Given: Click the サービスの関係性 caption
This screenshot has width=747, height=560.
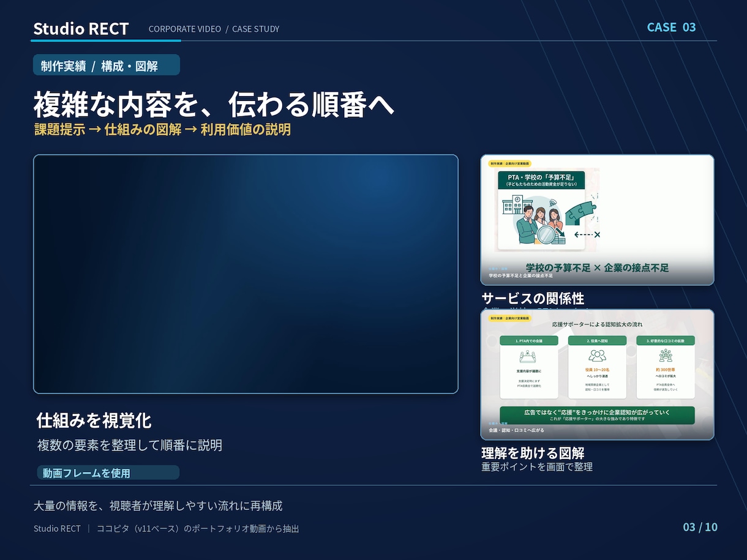Looking at the screenshot, I should [533, 298].
